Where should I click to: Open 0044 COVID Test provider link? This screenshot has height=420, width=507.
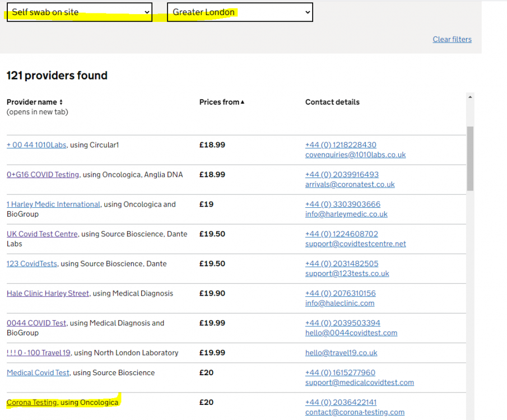[36, 323]
